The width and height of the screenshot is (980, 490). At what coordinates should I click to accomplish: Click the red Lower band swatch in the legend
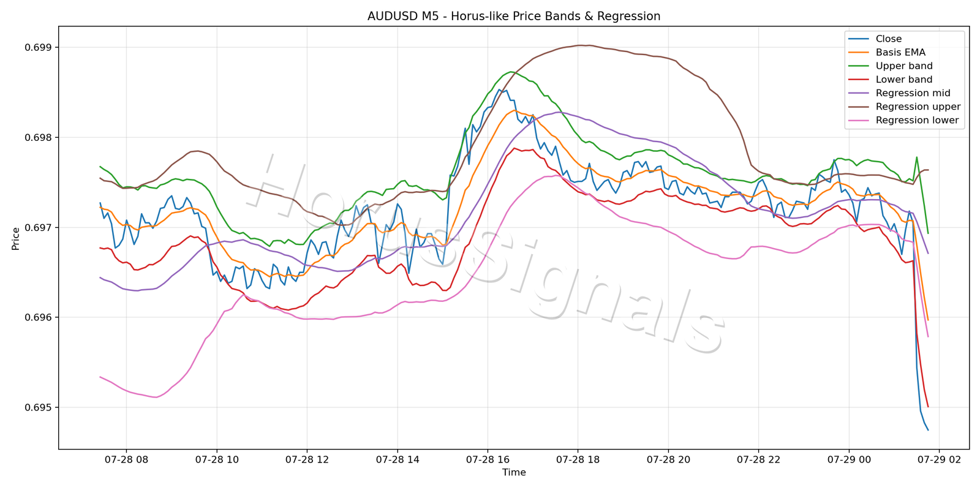pos(859,80)
